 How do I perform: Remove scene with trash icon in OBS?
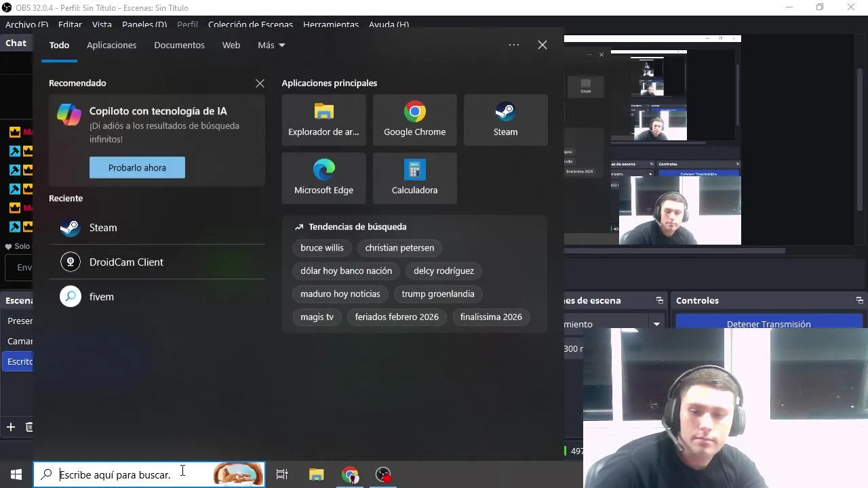coord(29,427)
